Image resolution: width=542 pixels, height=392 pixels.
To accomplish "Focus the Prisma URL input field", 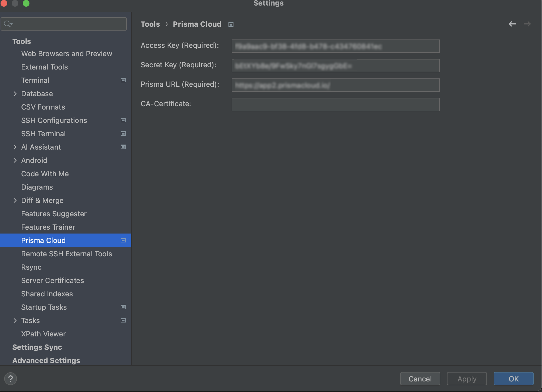I will tap(335, 85).
